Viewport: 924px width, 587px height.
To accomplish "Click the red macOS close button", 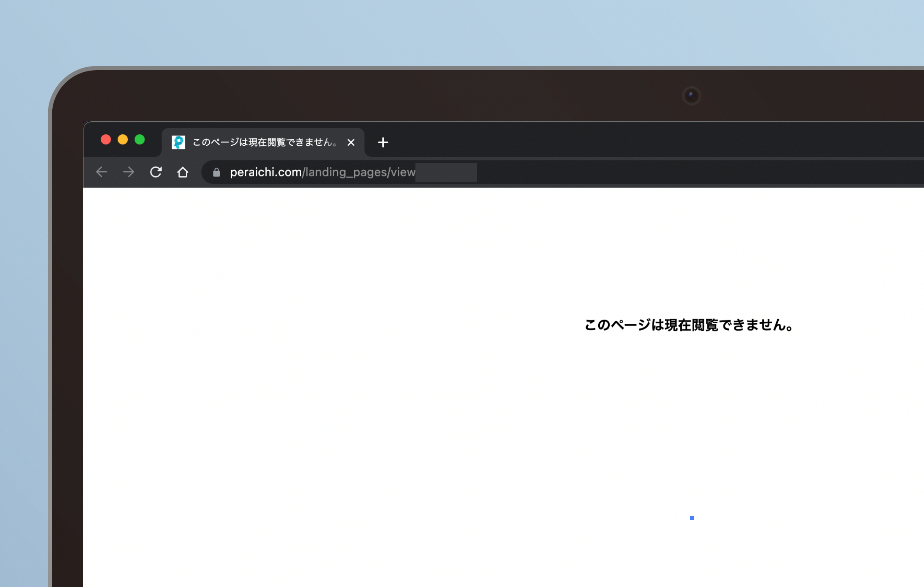I will click(106, 140).
